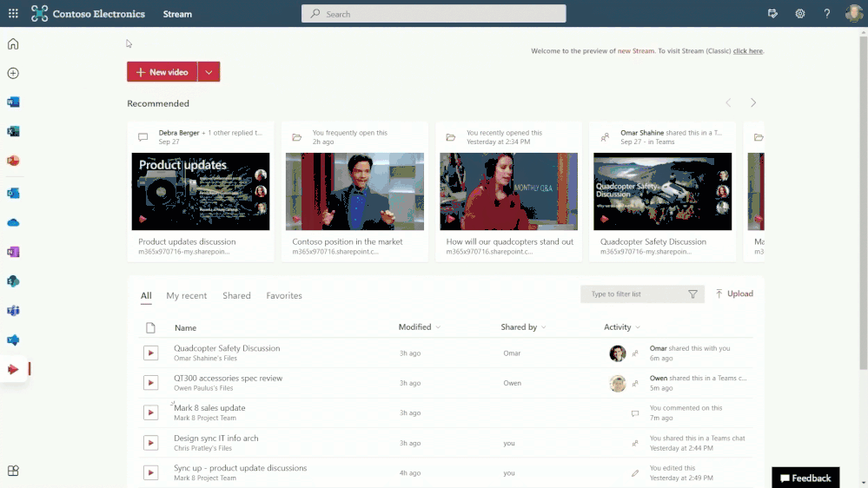
Task: Open the Feedback button
Action: click(805, 478)
